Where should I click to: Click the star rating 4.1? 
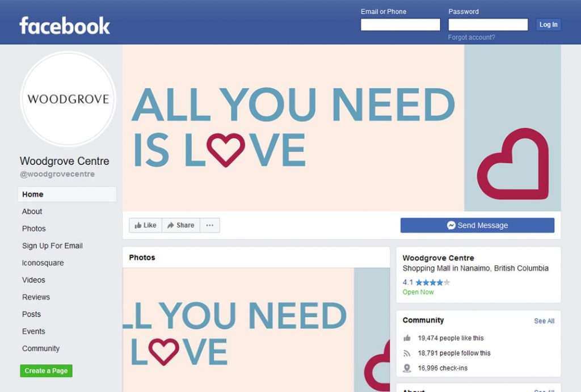click(x=426, y=283)
